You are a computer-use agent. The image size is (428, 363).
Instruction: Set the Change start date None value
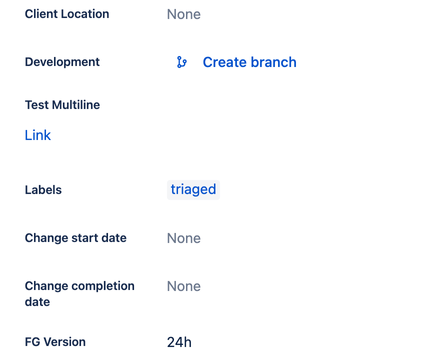(184, 238)
